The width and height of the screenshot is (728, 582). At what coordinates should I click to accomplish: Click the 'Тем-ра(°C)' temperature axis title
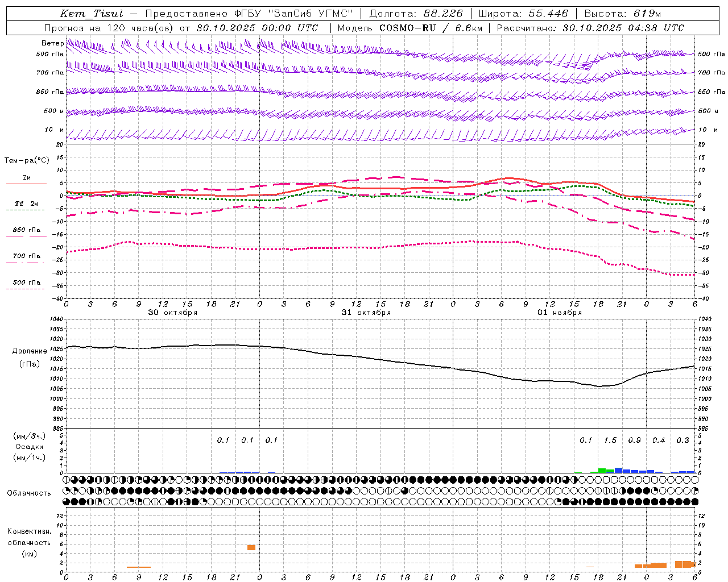pos(27,161)
